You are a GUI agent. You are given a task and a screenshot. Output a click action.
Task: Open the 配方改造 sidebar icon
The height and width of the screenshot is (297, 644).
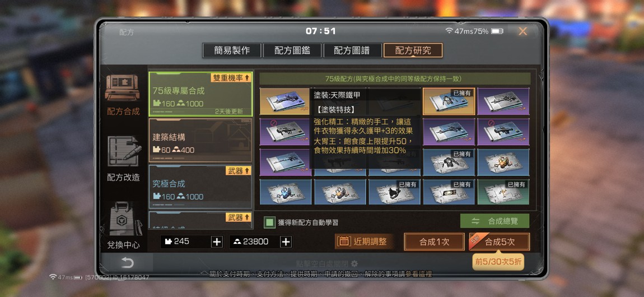pos(124,151)
